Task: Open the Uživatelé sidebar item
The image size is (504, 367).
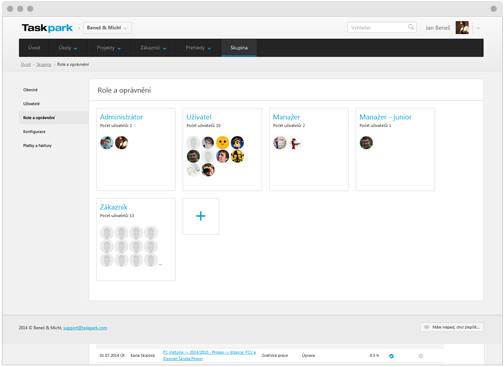Action: point(31,104)
